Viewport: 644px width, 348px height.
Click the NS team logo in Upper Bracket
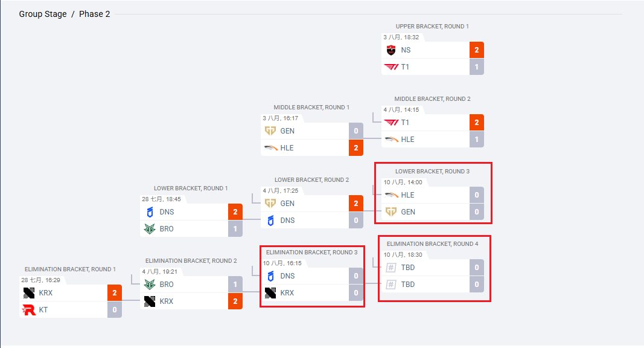(391, 50)
